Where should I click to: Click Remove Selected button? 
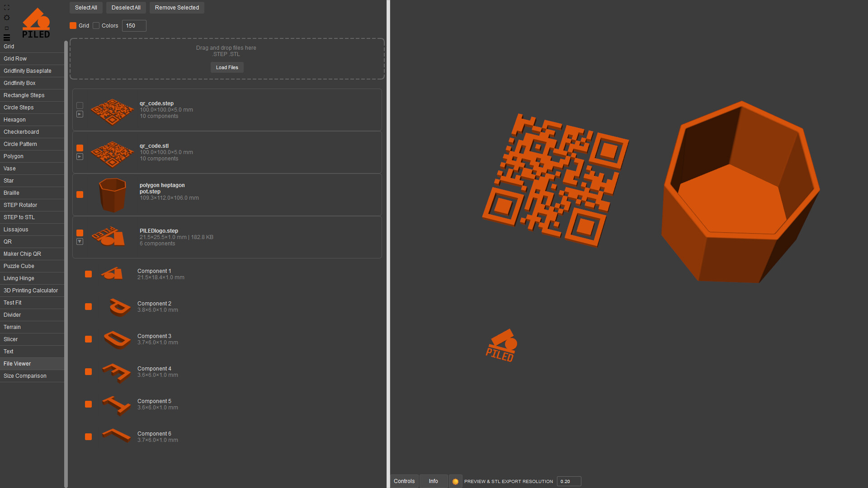click(x=177, y=8)
